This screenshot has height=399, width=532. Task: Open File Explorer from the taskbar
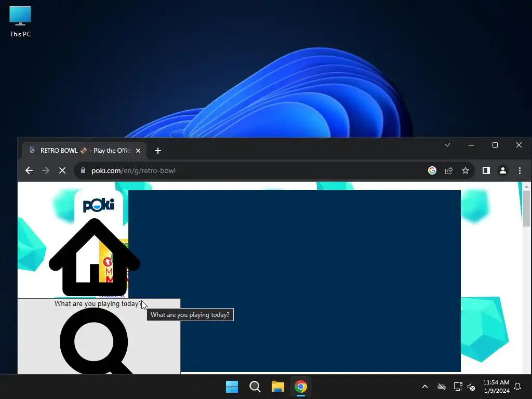277,387
